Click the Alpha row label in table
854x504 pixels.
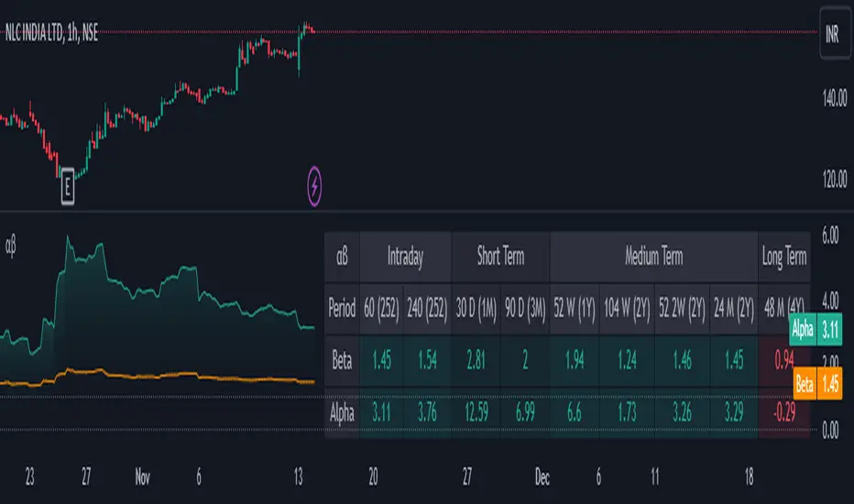click(342, 412)
